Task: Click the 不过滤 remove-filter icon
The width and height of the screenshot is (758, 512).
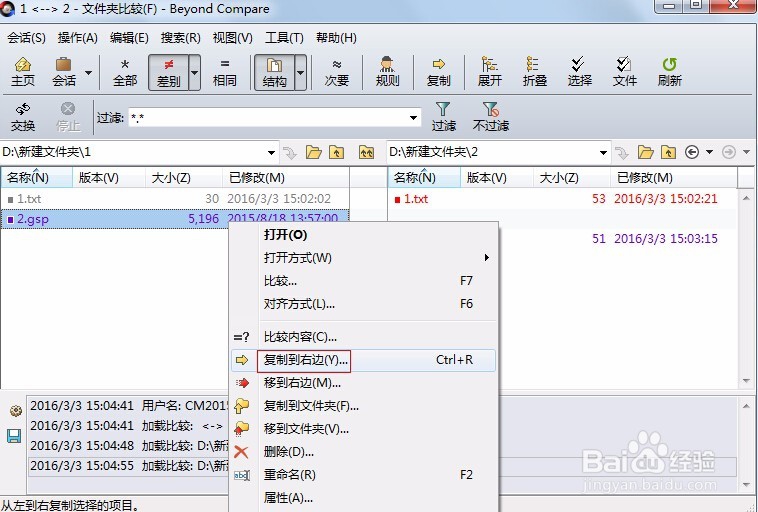Action: [490, 117]
